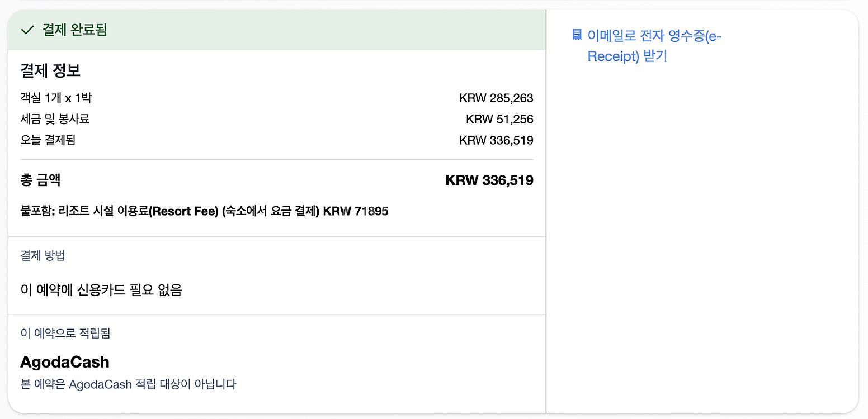The width and height of the screenshot is (868, 419).
Task: Click today's paid amount KRW 336,519
Action: coord(496,140)
